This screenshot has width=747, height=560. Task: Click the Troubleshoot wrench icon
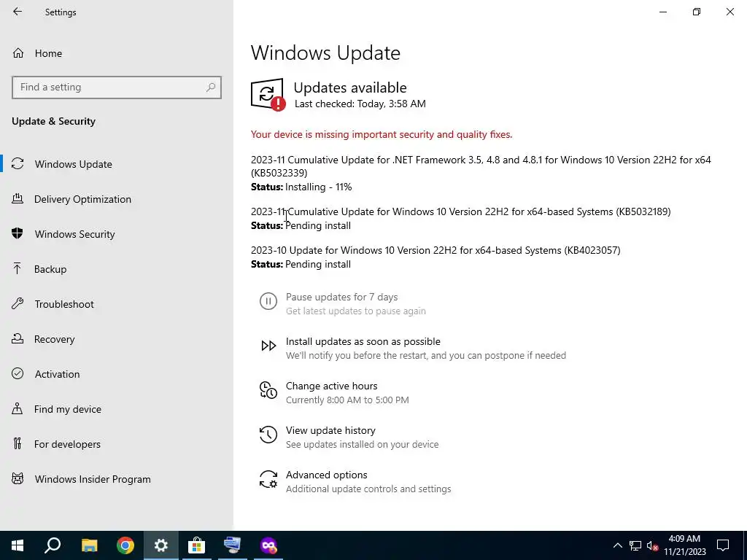click(18, 303)
